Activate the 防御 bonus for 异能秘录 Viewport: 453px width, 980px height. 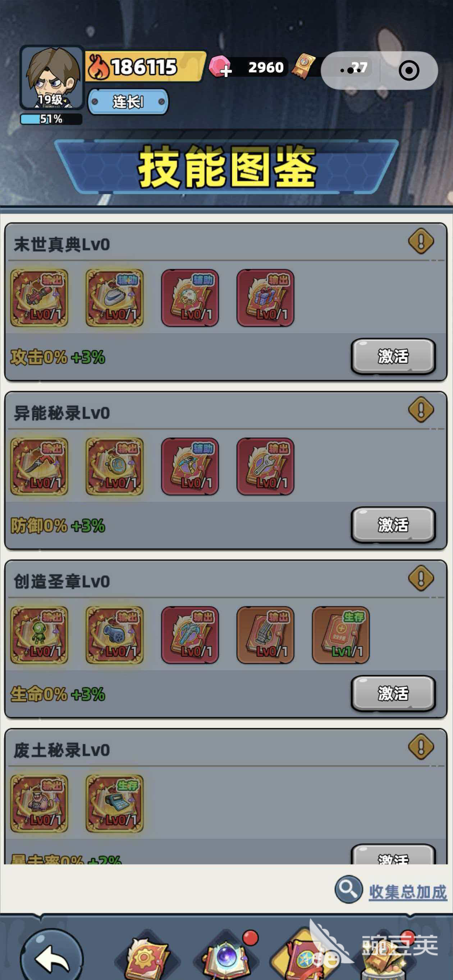pyautogui.click(x=393, y=525)
